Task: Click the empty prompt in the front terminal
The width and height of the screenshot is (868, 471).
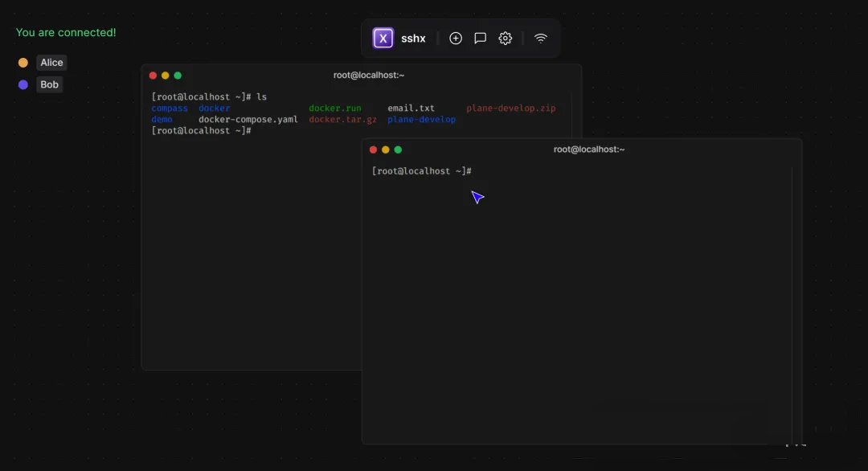Action: click(421, 171)
